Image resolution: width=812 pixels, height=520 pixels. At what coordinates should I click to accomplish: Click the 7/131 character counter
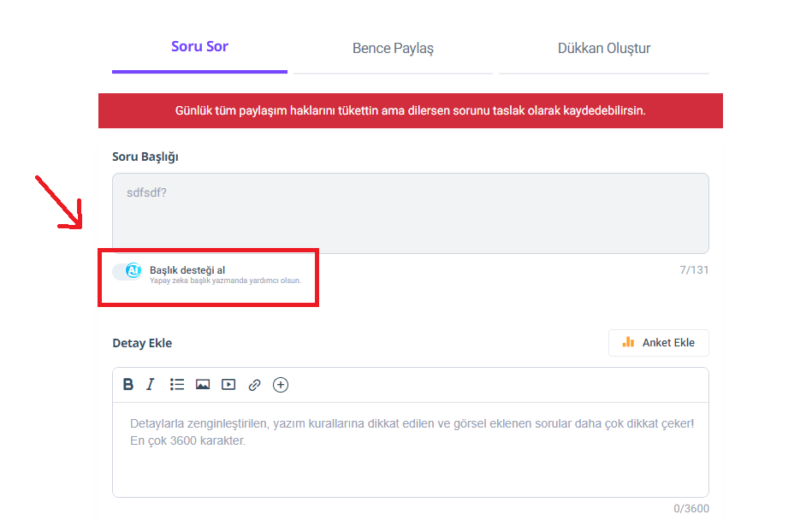pos(694,270)
